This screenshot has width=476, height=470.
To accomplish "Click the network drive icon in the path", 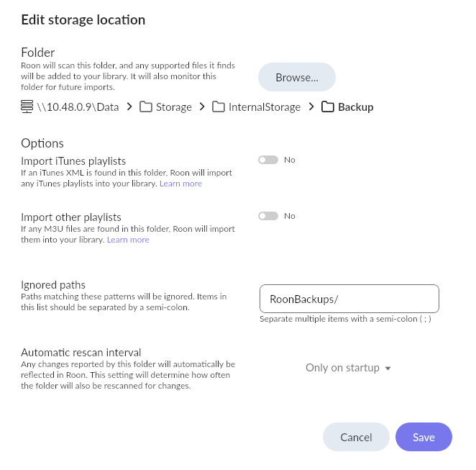I will click(27, 107).
